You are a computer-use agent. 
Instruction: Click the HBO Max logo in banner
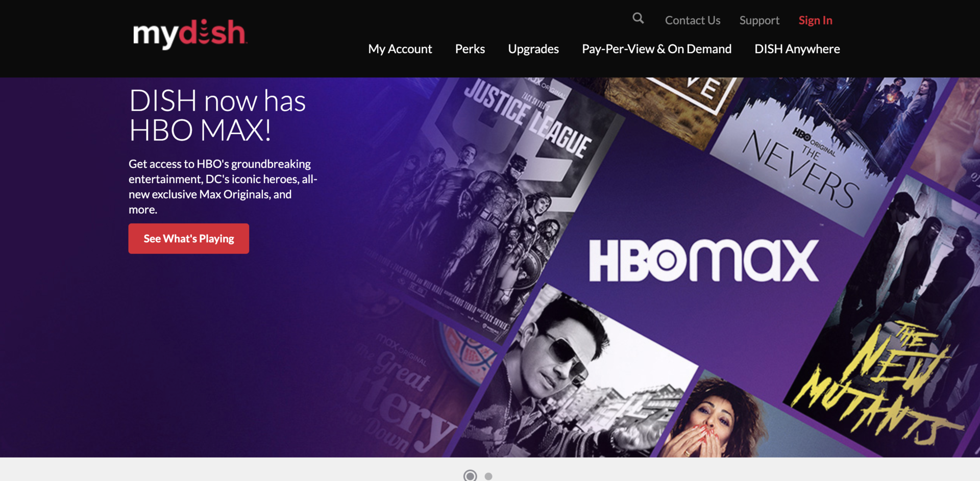click(703, 261)
